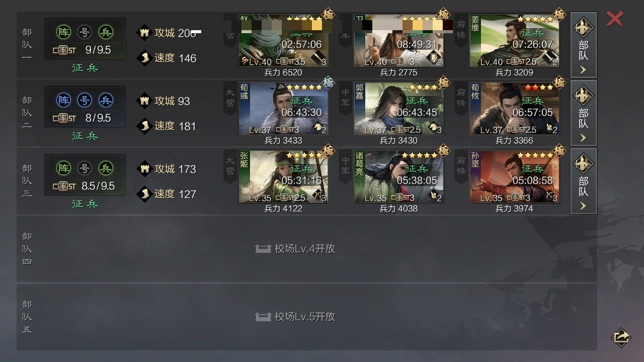
Task: Click the 速度 boot icon in 部队二
Action: pos(145,126)
